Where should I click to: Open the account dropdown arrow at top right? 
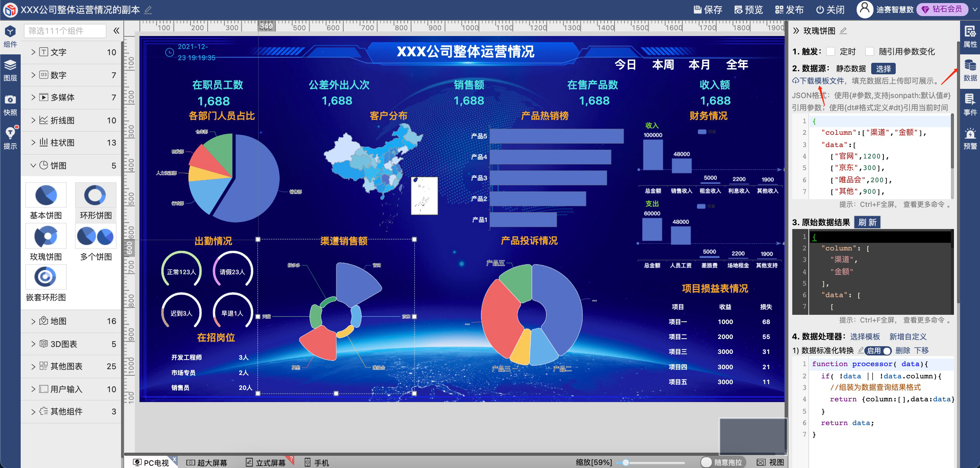[x=975, y=10]
